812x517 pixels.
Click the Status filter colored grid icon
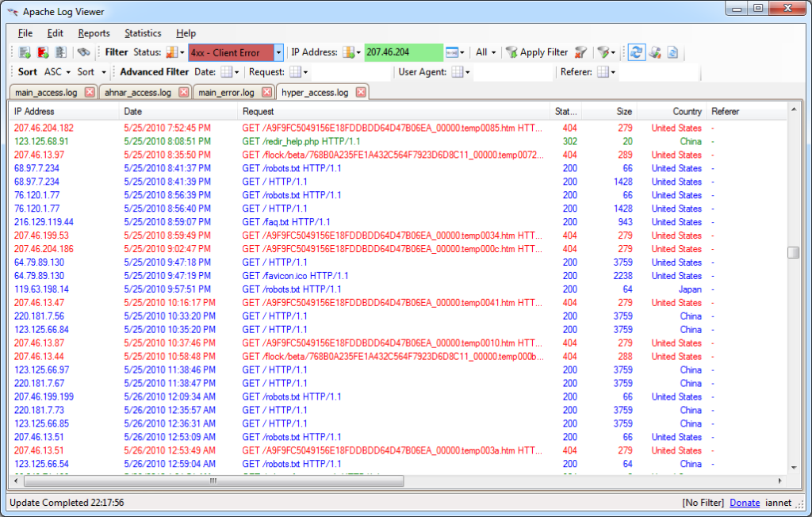[x=171, y=52]
